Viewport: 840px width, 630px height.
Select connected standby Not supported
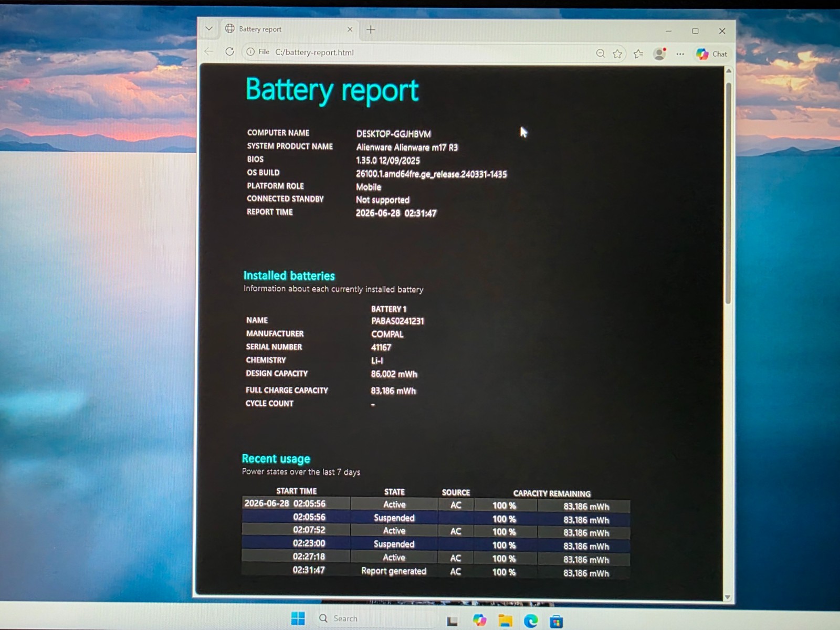(382, 200)
